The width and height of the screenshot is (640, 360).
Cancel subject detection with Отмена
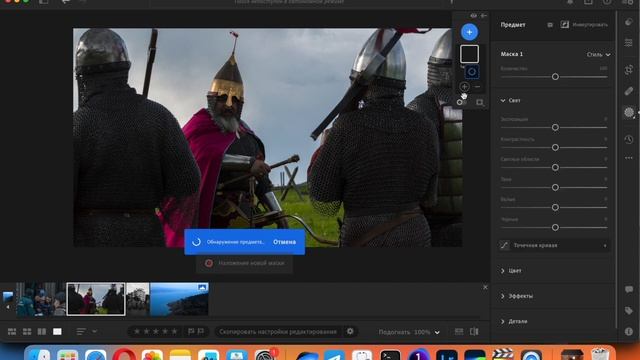click(284, 242)
